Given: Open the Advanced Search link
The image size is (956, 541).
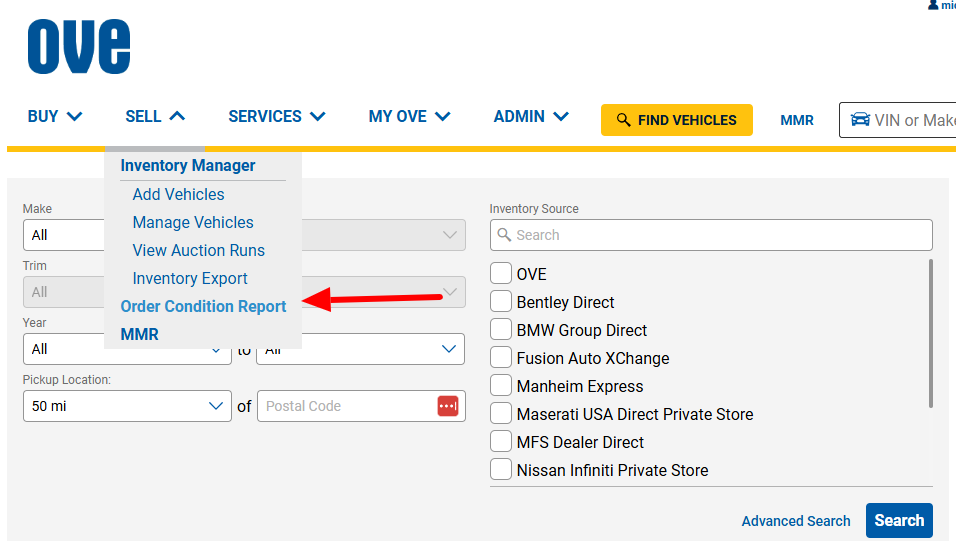Looking at the screenshot, I should click(795, 521).
